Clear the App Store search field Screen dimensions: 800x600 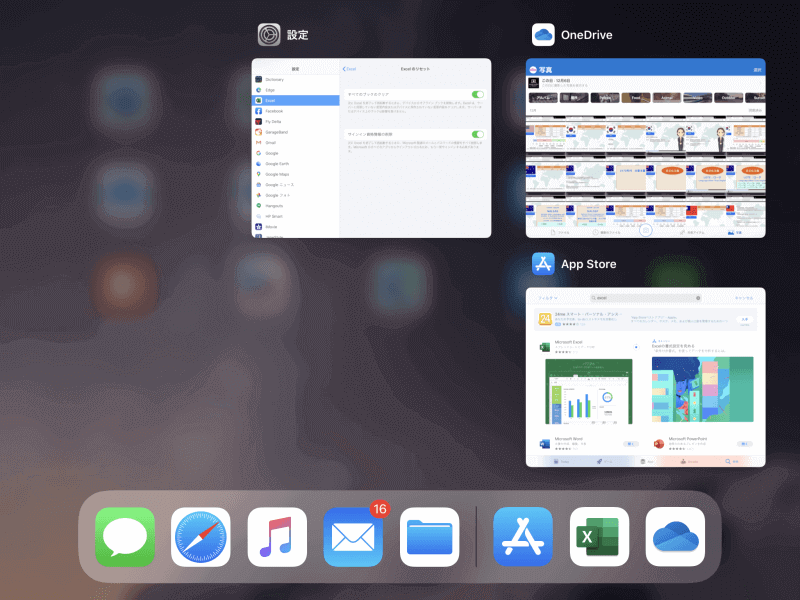click(698, 298)
